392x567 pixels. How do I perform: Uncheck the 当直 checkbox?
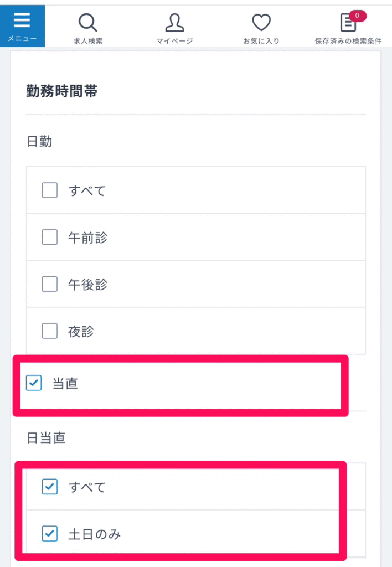(34, 383)
